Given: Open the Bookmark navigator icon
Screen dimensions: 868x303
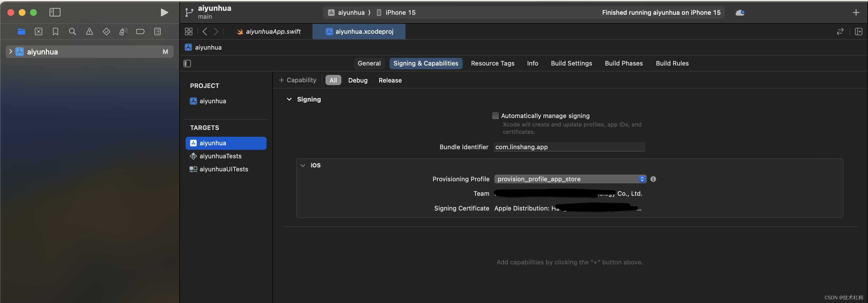Looking at the screenshot, I should pos(56,32).
